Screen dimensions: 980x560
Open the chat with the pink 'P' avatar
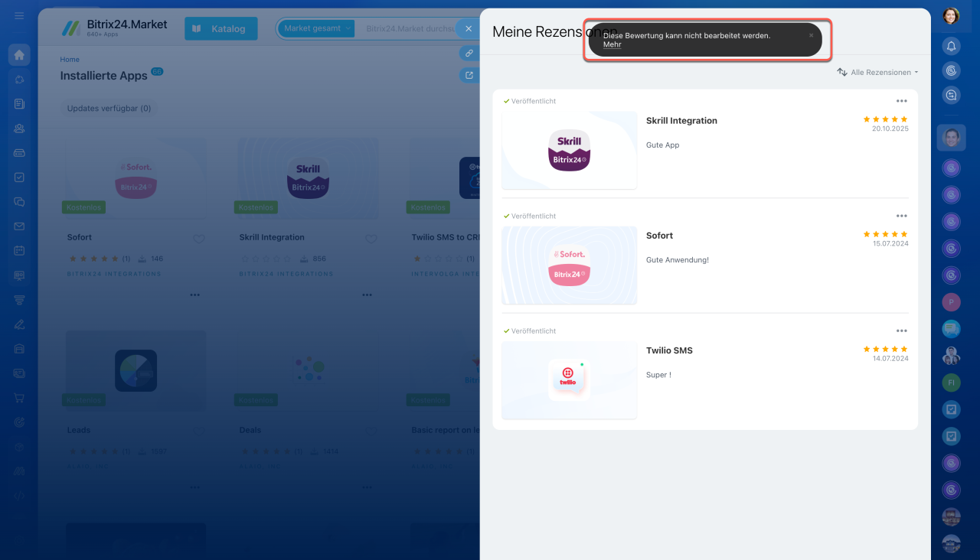pyautogui.click(x=951, y=301)
